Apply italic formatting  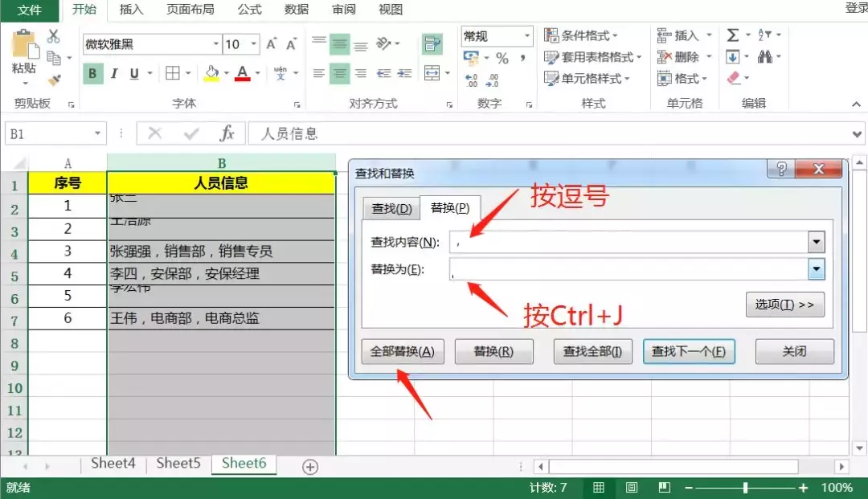coord(115,72)
